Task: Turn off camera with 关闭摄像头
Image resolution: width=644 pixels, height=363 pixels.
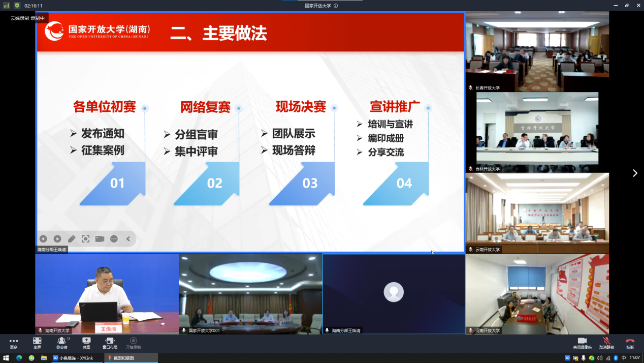Action: pyautogui.click(x=582, y=343)
